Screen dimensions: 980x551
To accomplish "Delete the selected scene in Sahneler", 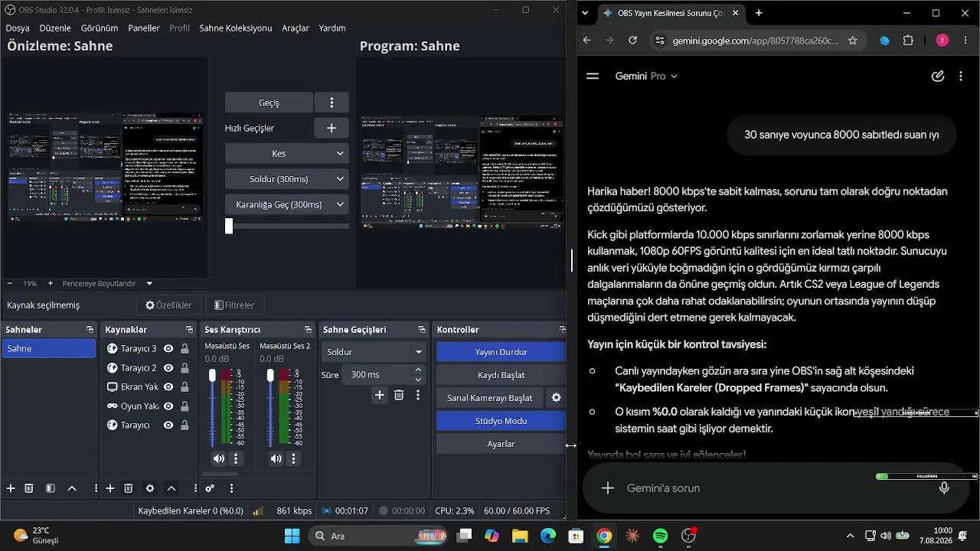I will pyautogui.click(x=29, y=488).
